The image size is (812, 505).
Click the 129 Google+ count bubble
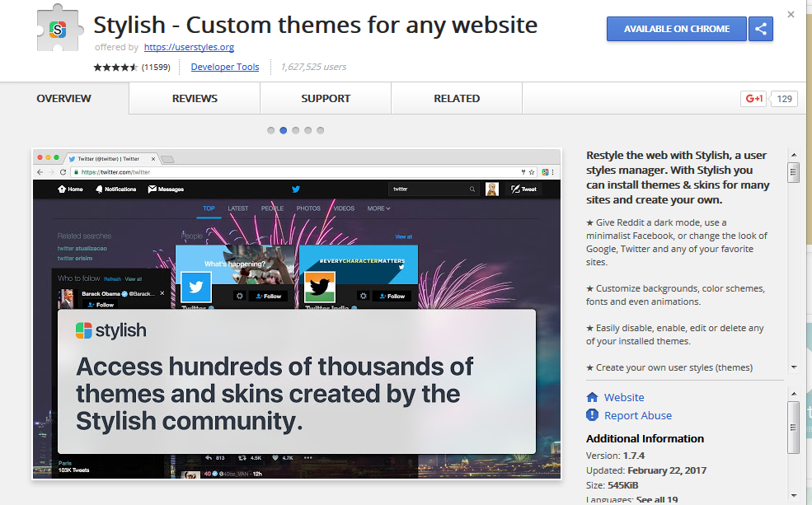click(x=784, y=99)
